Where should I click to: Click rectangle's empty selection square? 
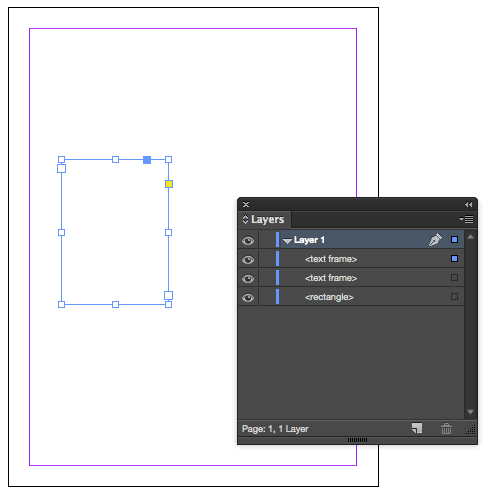click(x=454, y=296)
